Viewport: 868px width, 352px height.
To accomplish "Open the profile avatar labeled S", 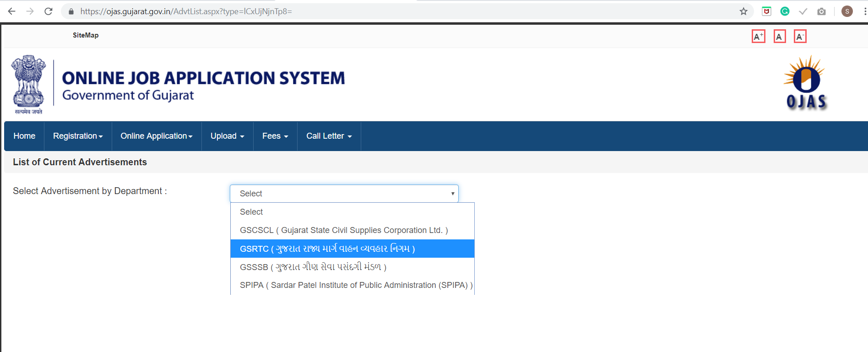I will 847,11.
